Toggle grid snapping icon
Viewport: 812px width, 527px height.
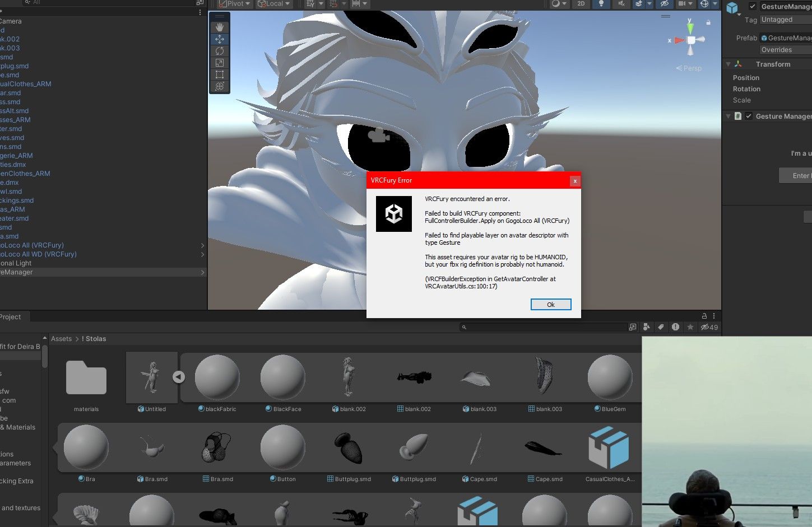pyautogui.click(x=334, y=3)
